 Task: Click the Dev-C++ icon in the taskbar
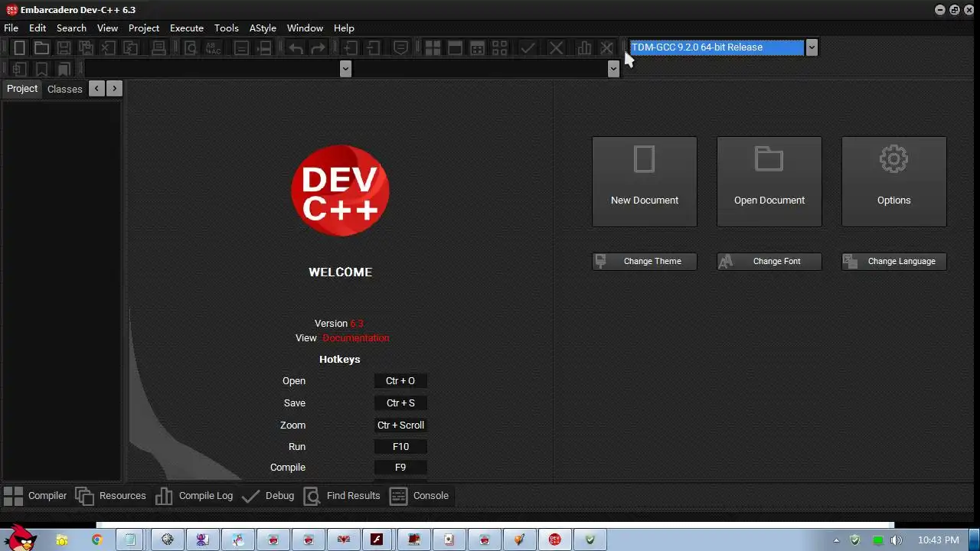click(555, 540)
